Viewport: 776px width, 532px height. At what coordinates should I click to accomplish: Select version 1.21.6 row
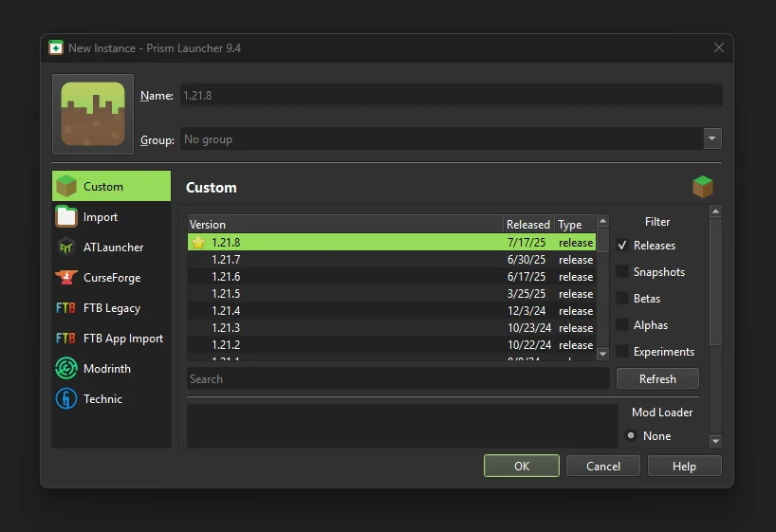[392, 277]
